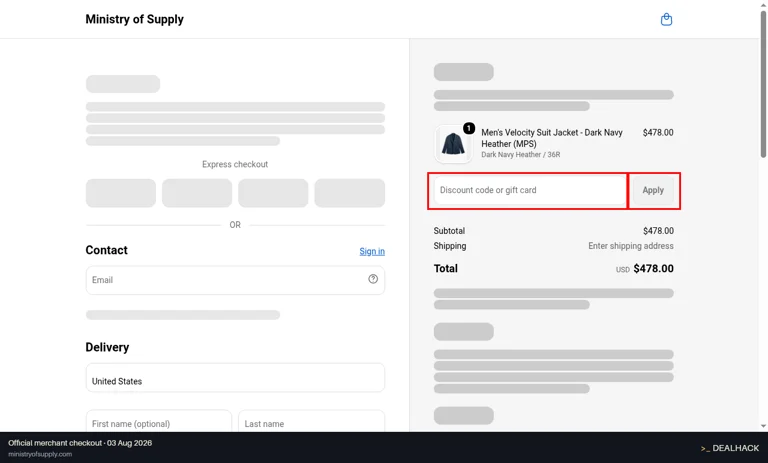This screenshot has width=768, height=463.
Task: Click the quantity badge showing 1
Action: point(469,128)
